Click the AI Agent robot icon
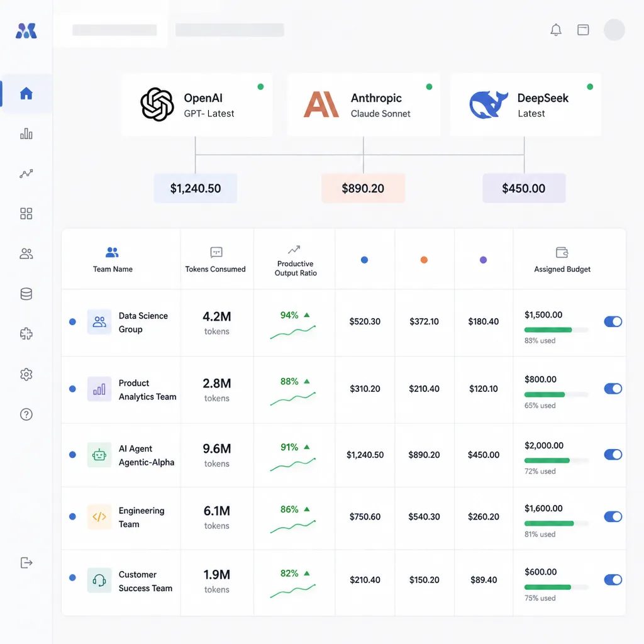Viewport: 644px width, 644px height. [x=99, y=455]
